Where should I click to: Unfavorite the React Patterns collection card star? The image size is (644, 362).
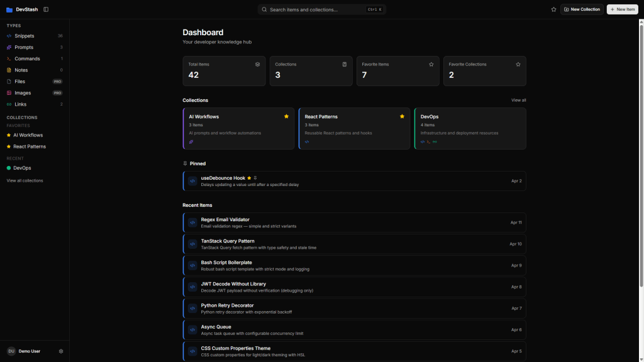pos(402,116)
